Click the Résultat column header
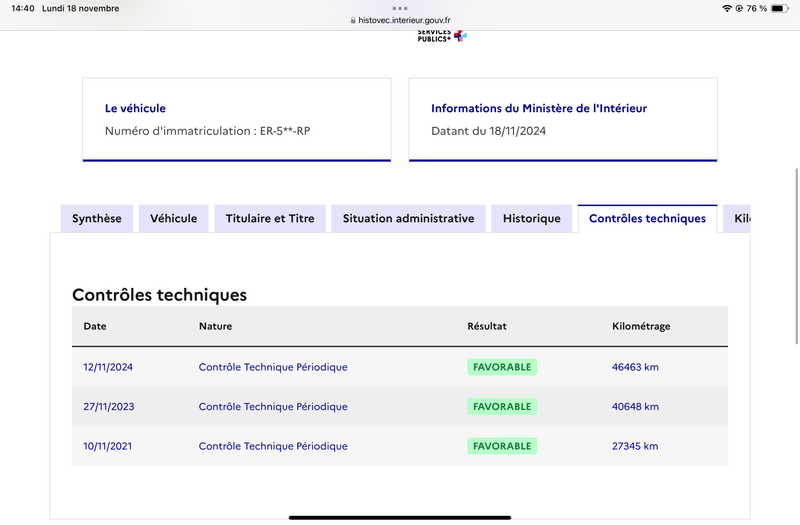This screenshot has width=800, height=525. pyautogui.click(x=487, y=326)
